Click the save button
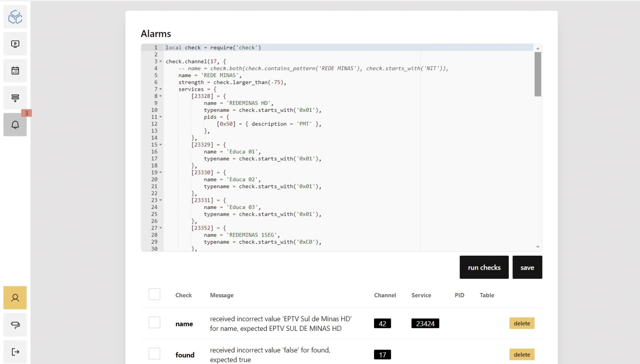Image resolution: width=640 pixels, height=364 pixels. (x=527, y=267)
